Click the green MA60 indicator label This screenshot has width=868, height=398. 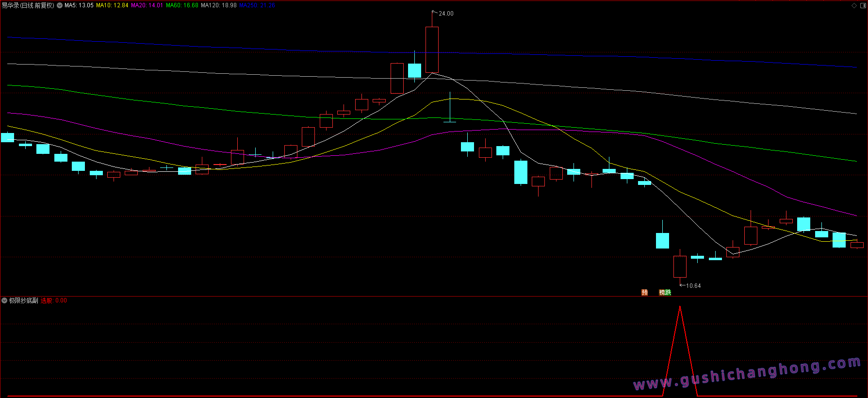(x=182, y=5)
